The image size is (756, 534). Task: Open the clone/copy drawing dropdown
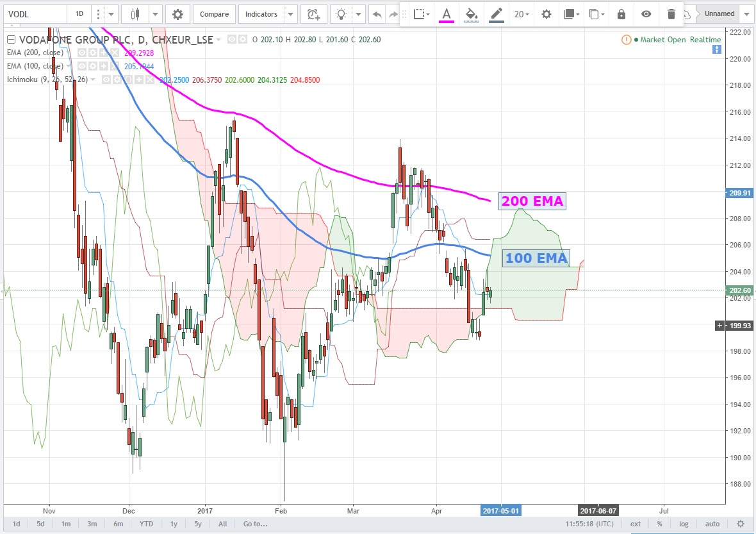597,15
